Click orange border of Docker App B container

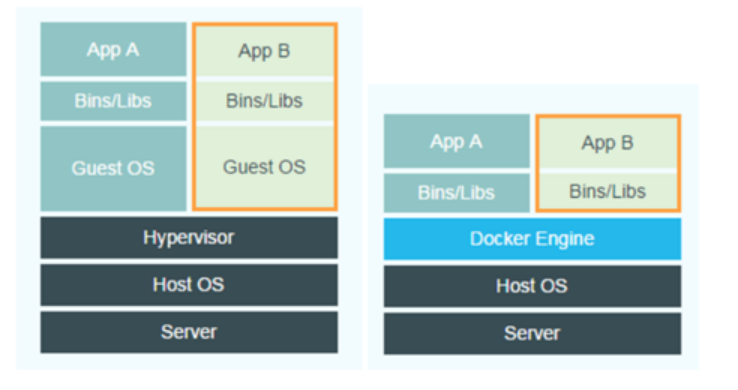click(537, 163)
